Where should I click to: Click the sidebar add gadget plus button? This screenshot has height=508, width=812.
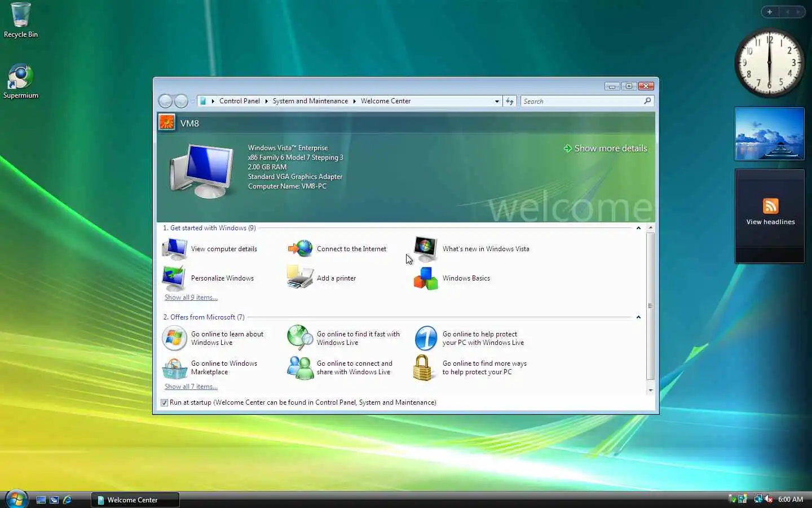click(770, 12)
